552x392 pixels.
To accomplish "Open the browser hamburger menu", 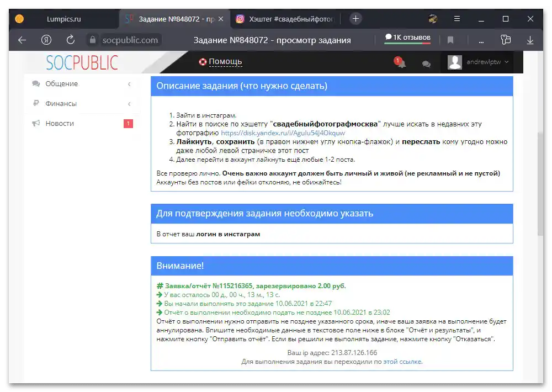I will 457,19.
